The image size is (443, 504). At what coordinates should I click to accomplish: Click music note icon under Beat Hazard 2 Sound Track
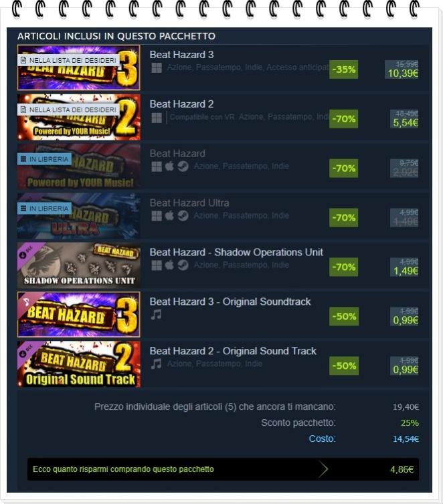click(x=157, y=364)
